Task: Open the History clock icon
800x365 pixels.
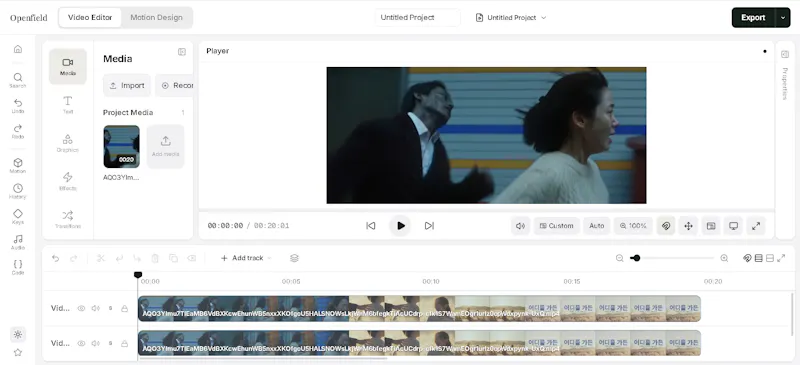Action: (18, 191)
